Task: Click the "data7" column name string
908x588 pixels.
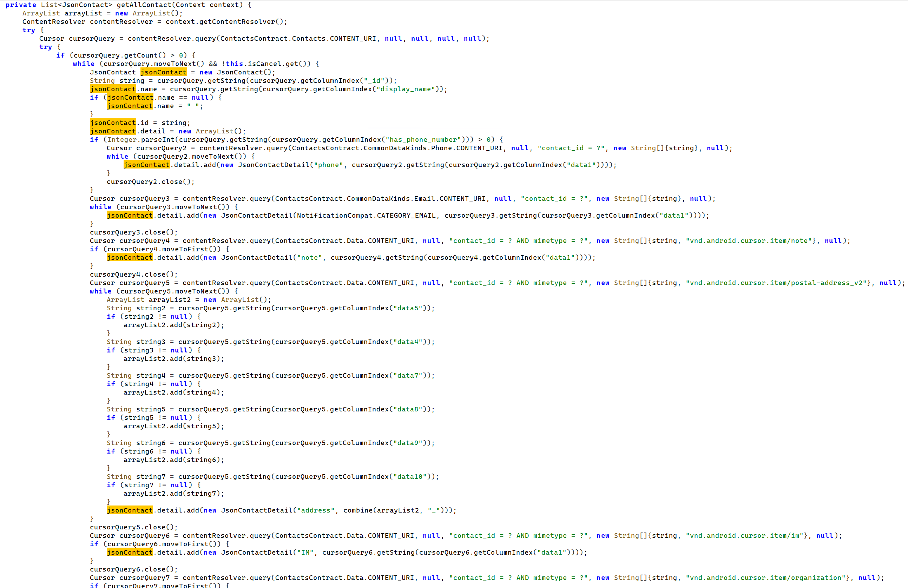Action: click(x=408, y=376)
